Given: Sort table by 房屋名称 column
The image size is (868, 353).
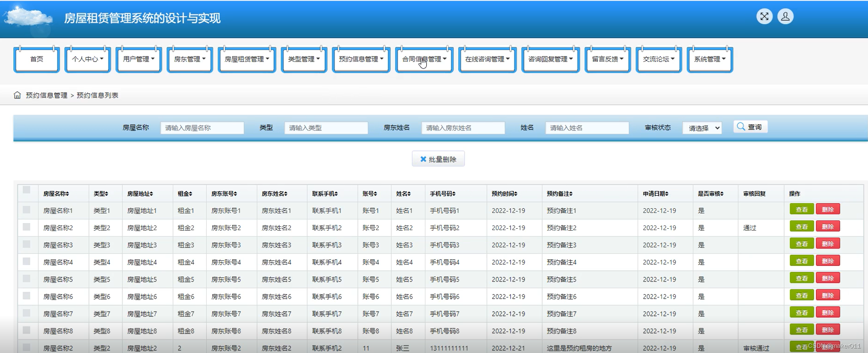Looking at the screenshot, I should (56, 194).
